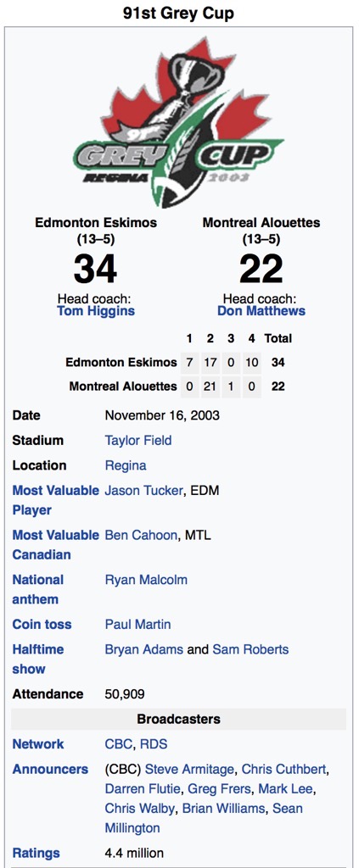Open Chris Cuthbert announcer link

coord(284,770)
